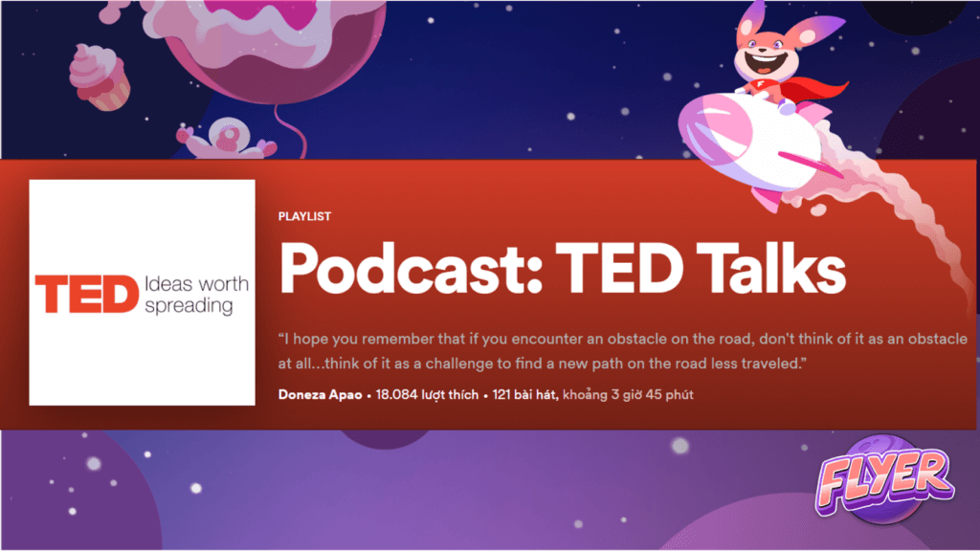The height and width of the screenshot is (551, 980).
Task: Click the pink cupcake illustration
Action: coord(100,77)
